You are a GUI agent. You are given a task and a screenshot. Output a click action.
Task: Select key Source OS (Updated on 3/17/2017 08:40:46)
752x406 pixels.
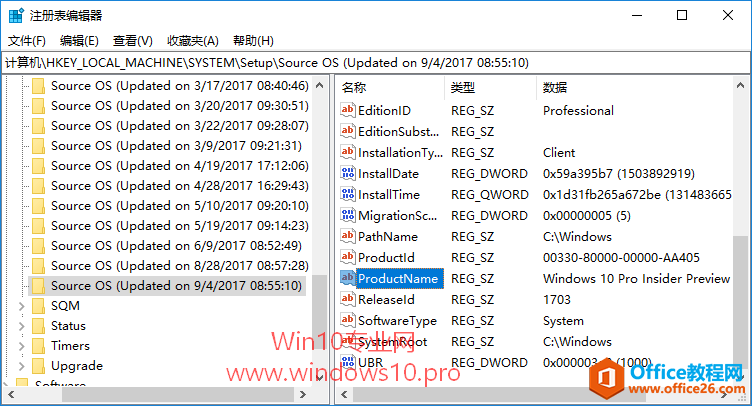point(180,86)
